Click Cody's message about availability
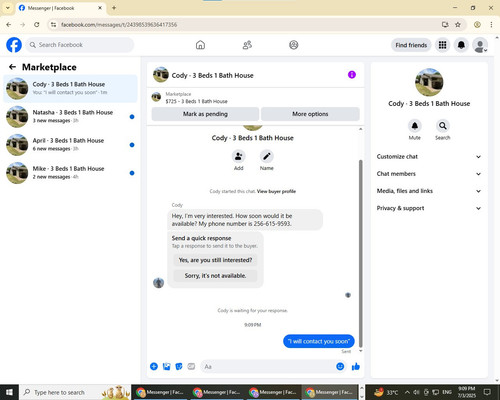The height and width of the screenshot is (400, 500). pos(245,220)
